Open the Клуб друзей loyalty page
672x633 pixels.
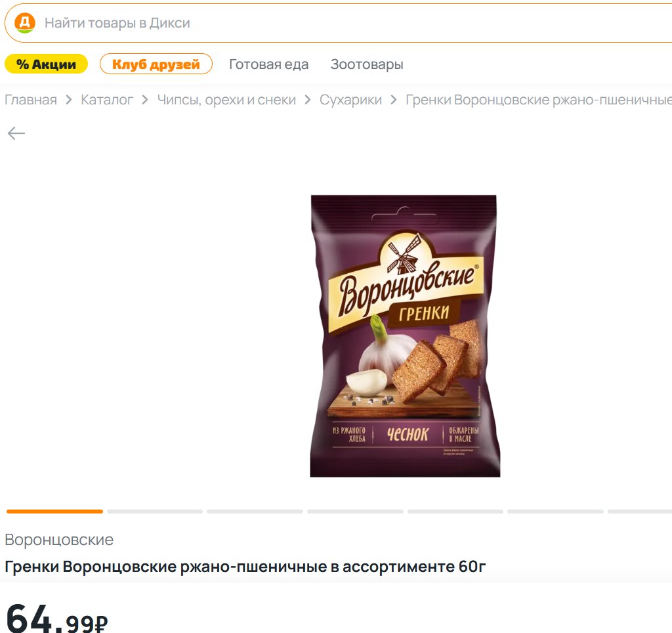[x=156, y=64]
